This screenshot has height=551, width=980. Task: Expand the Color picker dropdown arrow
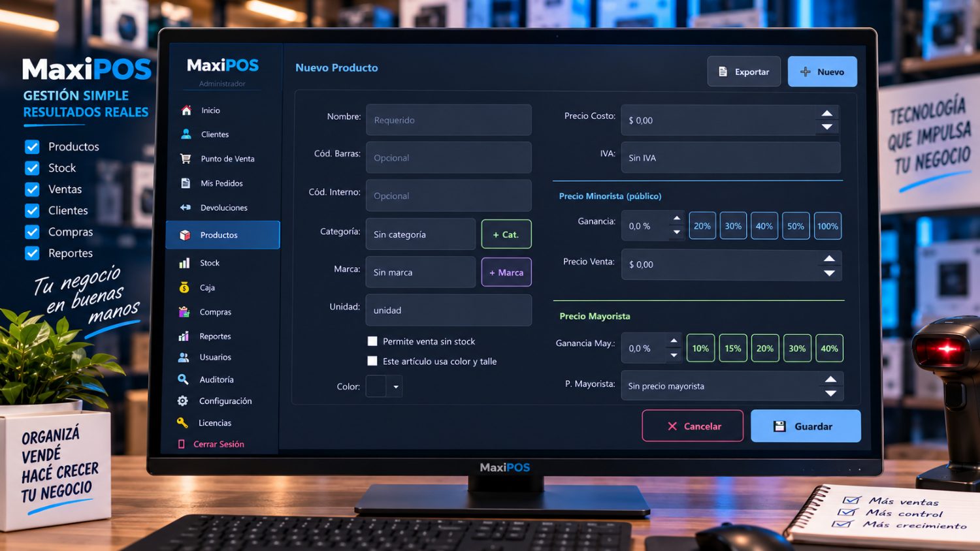point(396,386)
